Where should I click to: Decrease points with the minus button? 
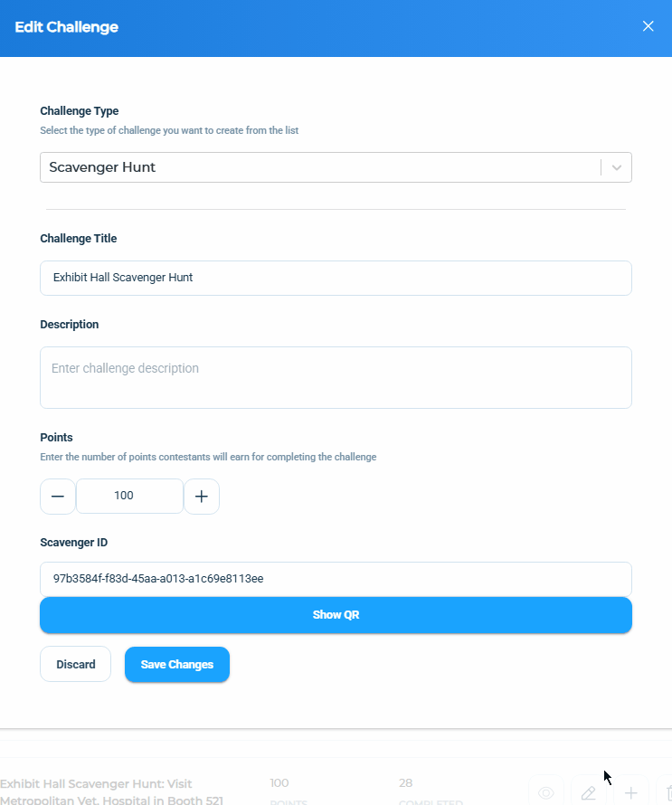pyautogui.click(x=58, y=496)
